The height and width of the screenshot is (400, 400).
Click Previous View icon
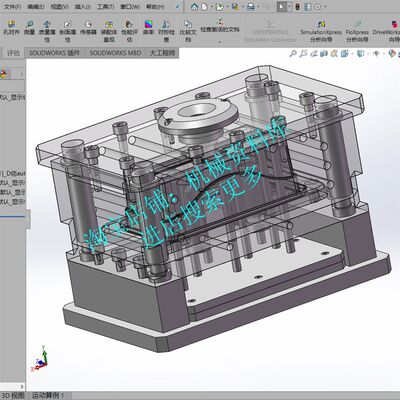click(x=314, y=53)
